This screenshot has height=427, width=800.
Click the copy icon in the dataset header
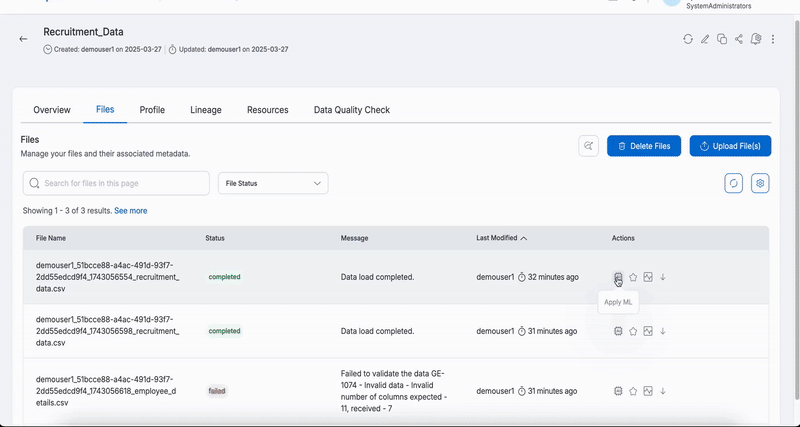click(722, 39)
